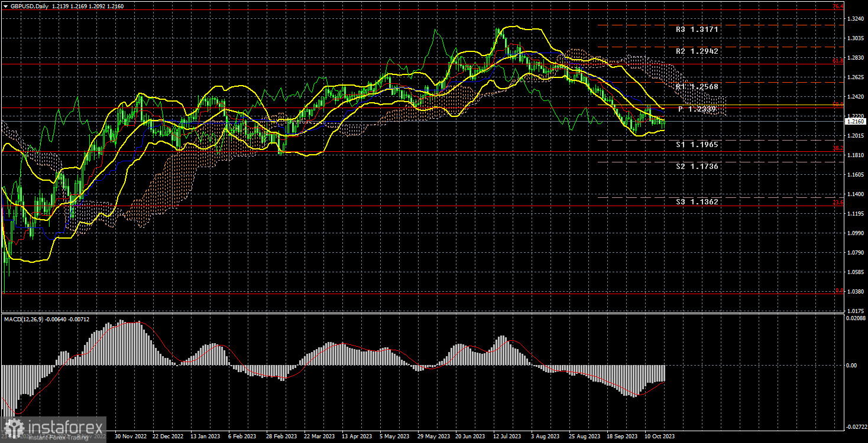Screen dimensions: 868x443
Task: Click the 29 May 2023 date label
Action: 433,437
